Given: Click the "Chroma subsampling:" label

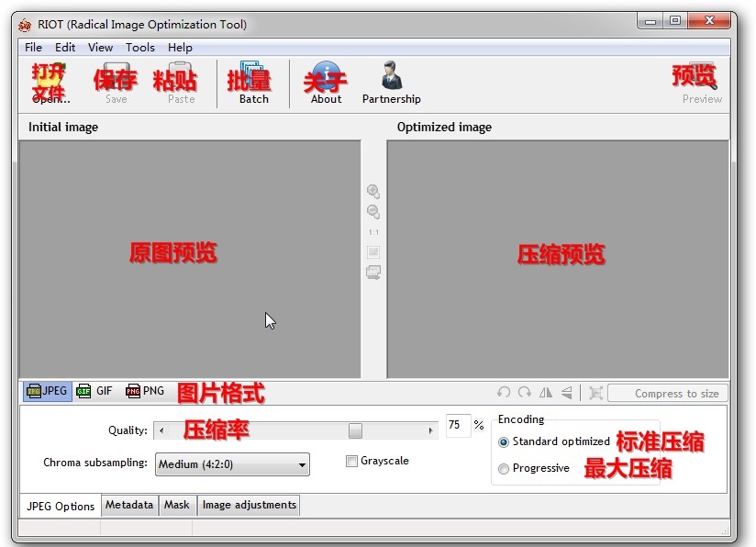Looking at the screenshot, I should tap(95, 463).
